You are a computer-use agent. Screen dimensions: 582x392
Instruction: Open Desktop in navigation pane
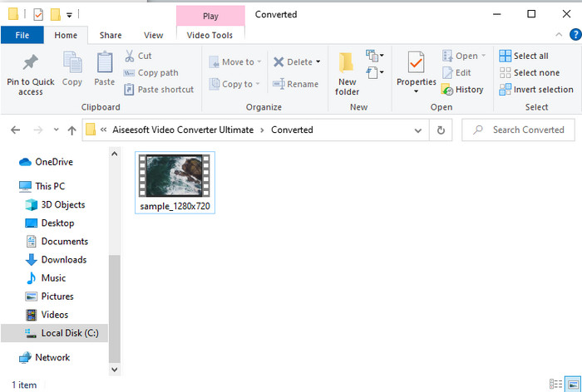coord(50,223)
